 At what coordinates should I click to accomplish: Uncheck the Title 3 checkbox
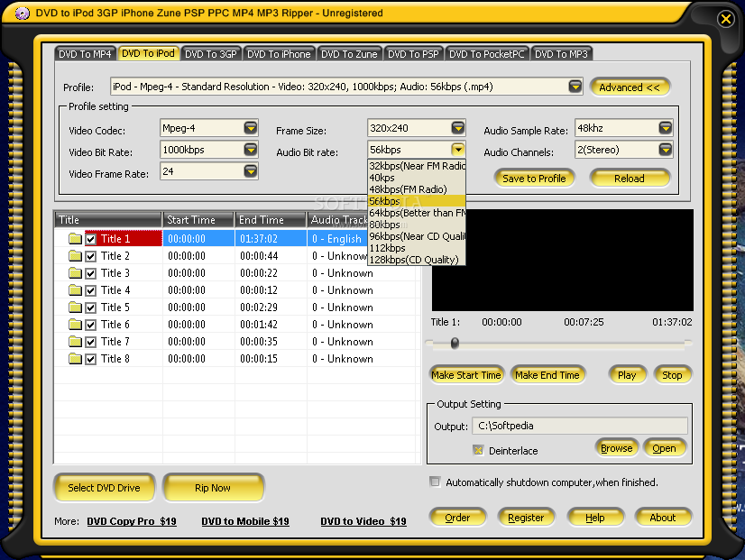(91, 273)
